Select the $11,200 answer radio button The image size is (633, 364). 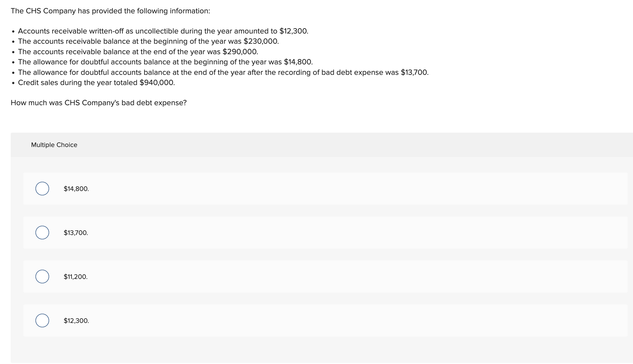[42, 277]
